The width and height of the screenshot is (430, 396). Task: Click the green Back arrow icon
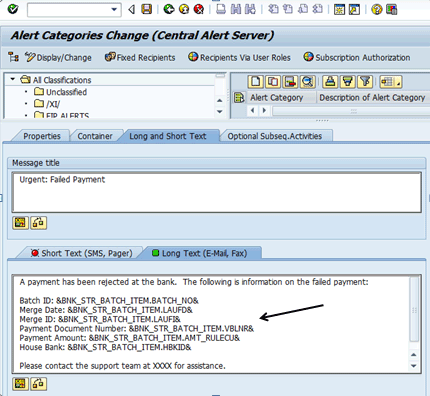point(169,9)
